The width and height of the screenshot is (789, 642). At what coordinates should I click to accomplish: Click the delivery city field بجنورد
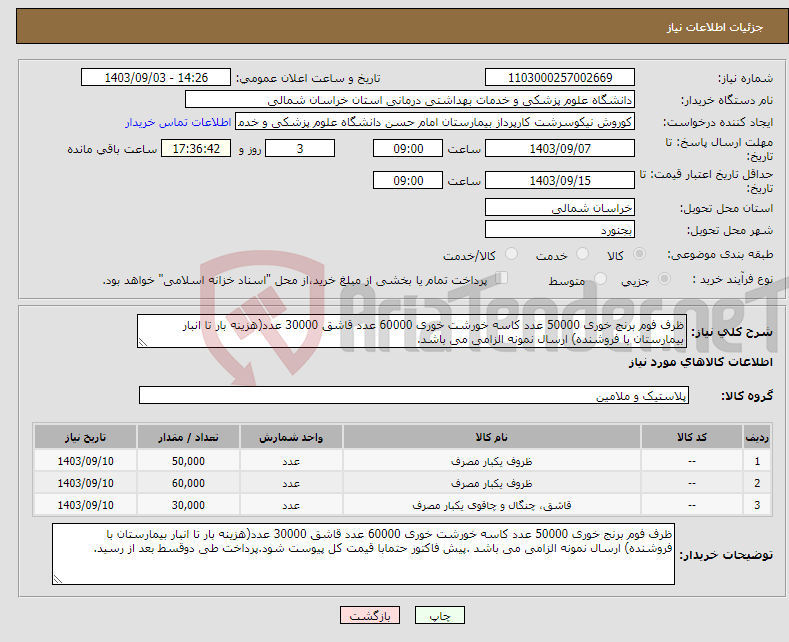coord(560,229)
